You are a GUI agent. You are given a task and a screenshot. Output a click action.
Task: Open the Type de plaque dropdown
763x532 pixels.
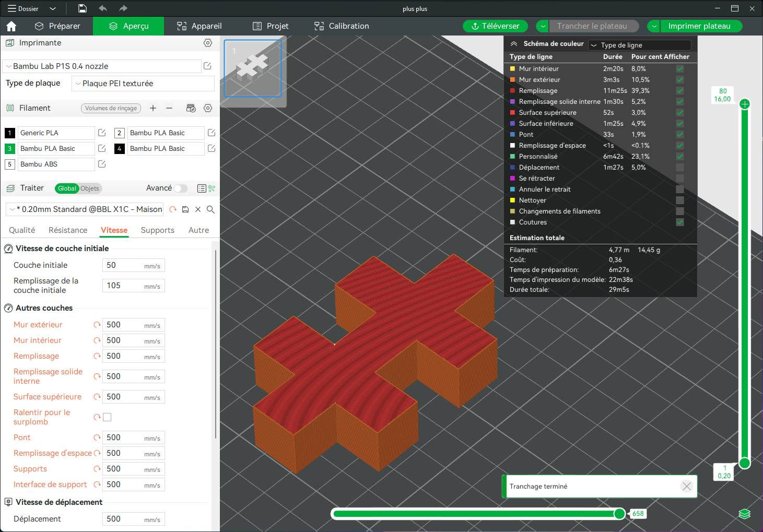[143, 84]
